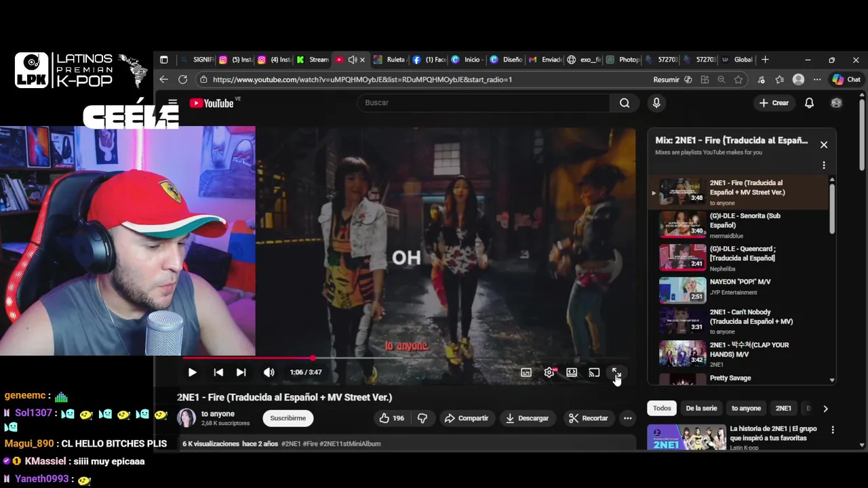The image size is (868, 488).
Task: Switch to the Ruleta browser tab
Action: coord(389,60)
